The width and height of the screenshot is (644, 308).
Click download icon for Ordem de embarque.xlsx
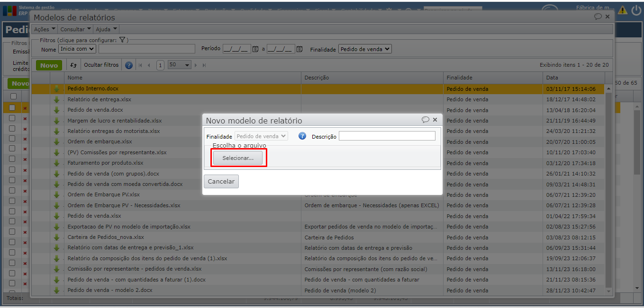tap(57, 141)
